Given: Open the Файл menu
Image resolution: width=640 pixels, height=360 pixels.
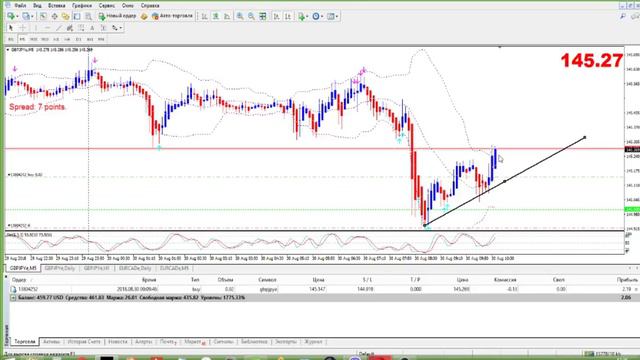Looking at the screenshot, I should click(x=20, y=6).
